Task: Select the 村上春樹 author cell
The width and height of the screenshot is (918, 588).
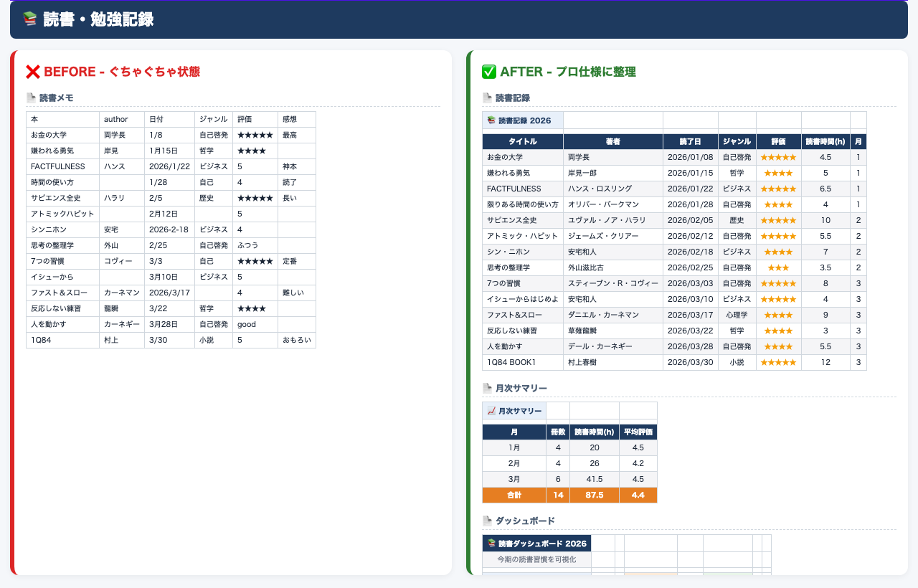Action: 613,362
